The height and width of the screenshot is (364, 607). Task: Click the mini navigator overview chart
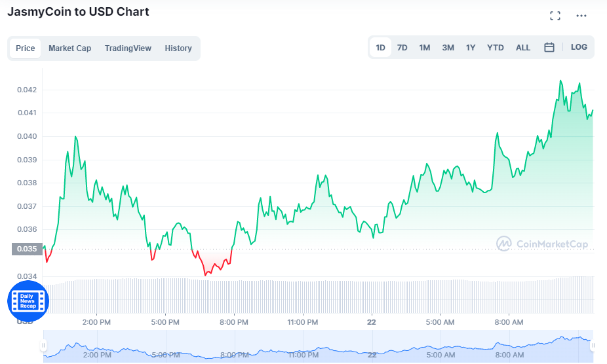tap(318, 346)
